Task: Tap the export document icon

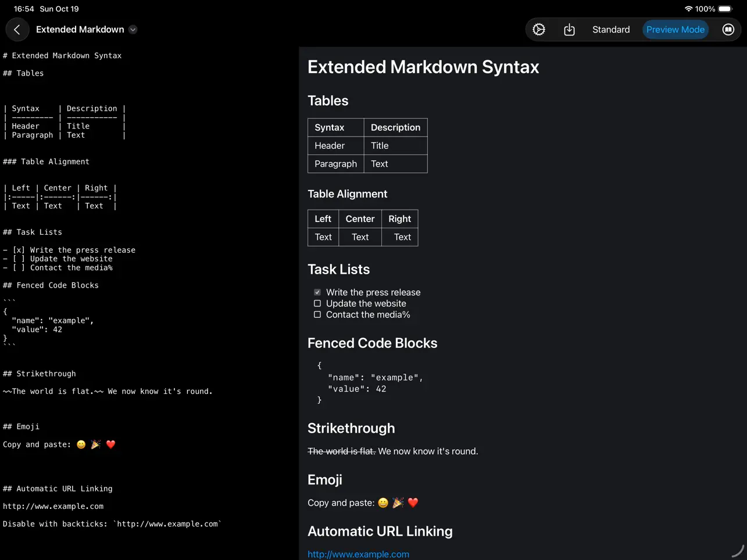Action: point(569,30)
